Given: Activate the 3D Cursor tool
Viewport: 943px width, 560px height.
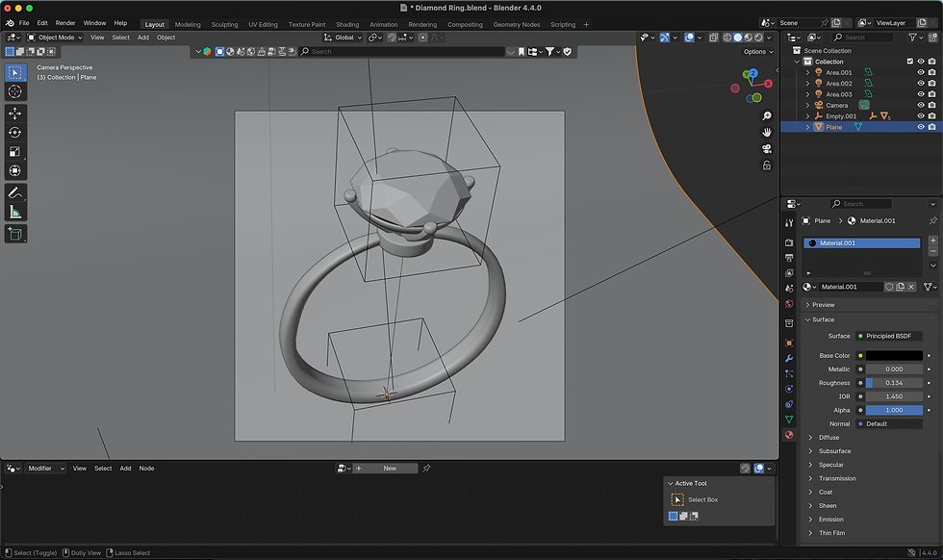Looking at the screenshot, I should click(x=15, y=91).
